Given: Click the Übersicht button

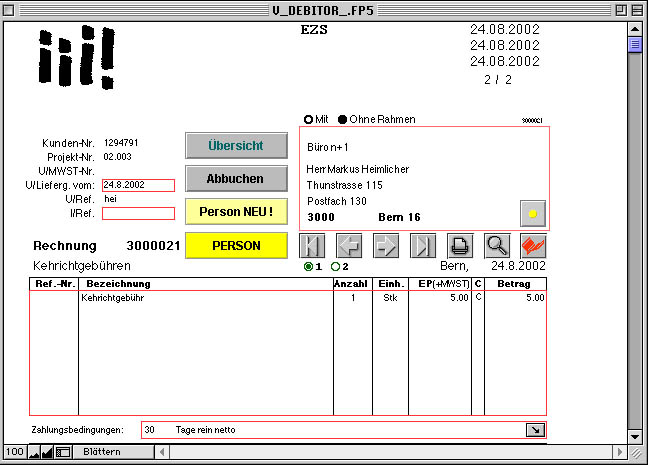Looking at the screenshot, I should (236, 145).
